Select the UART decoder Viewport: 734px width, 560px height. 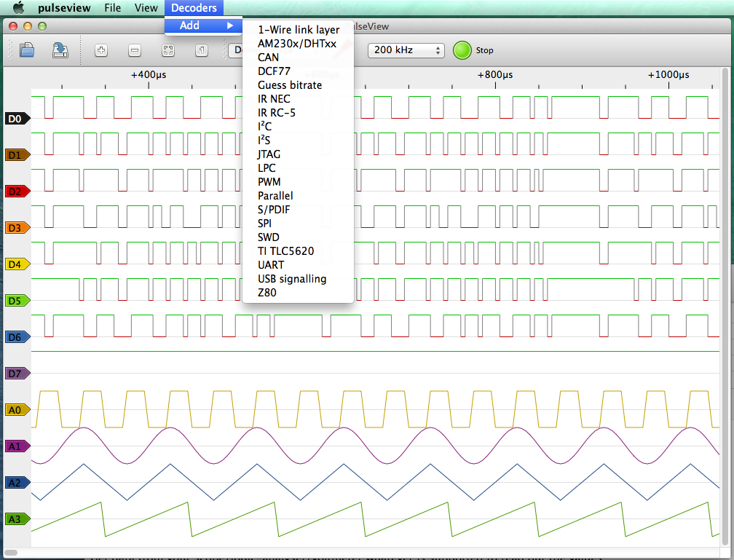tap(271, 265)
